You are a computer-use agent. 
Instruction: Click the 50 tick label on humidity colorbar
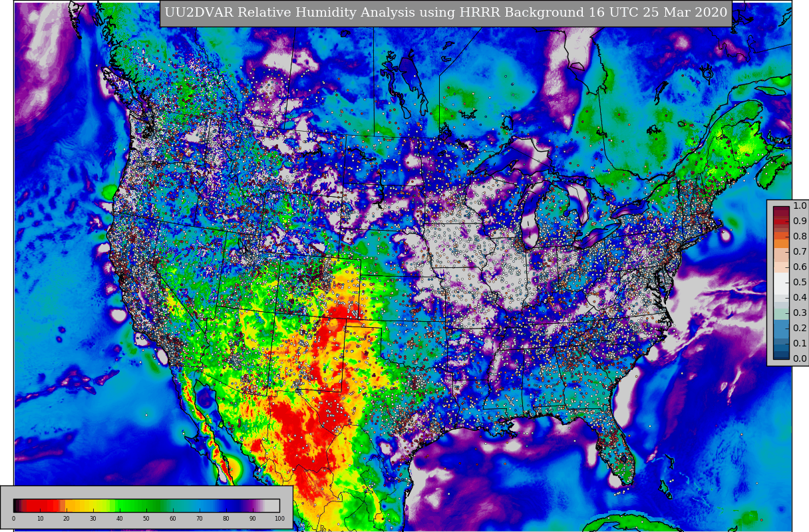tap(146, 519)
